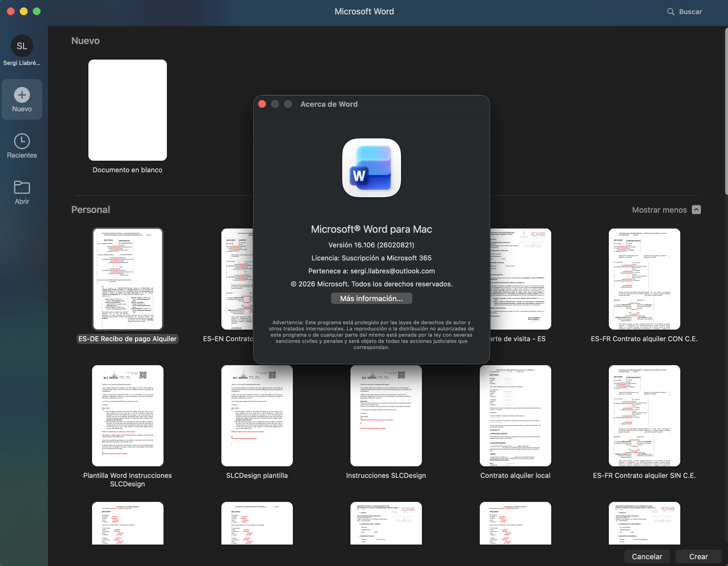Click the vertical scrollbar on right edge
The height and width of the screenshot is (566, 728).
point(726,112)
